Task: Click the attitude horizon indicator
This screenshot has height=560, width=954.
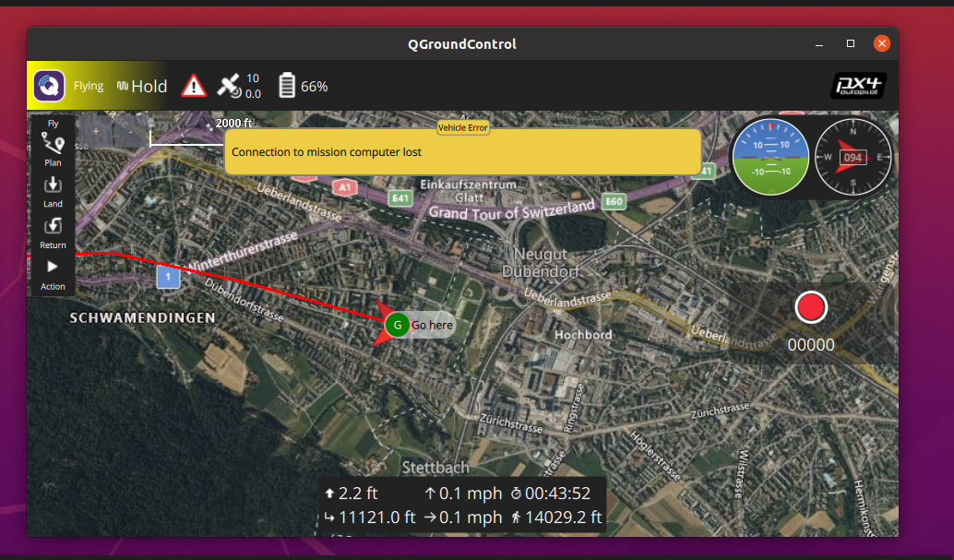Action: point(770,157)
